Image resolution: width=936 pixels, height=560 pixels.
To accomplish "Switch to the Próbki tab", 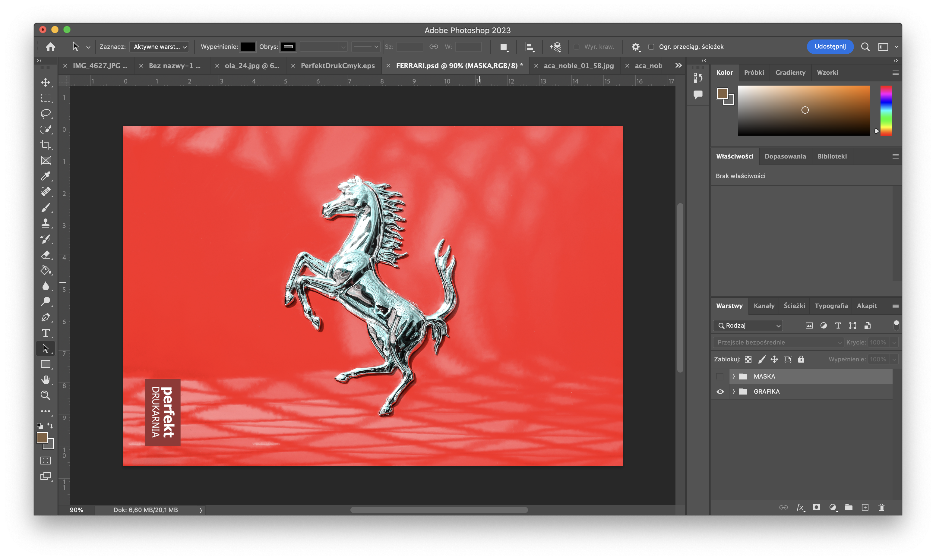I will (754, 73).
